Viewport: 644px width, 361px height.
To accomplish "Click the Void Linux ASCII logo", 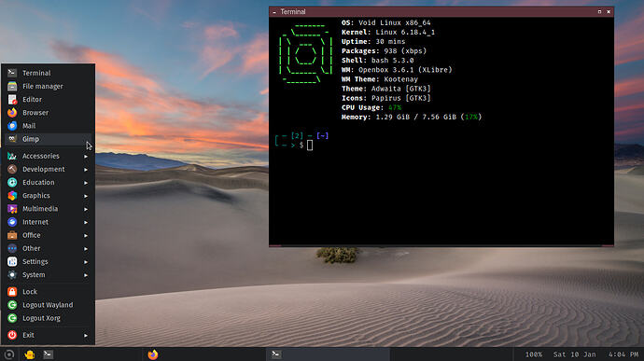I will point(306,54).
